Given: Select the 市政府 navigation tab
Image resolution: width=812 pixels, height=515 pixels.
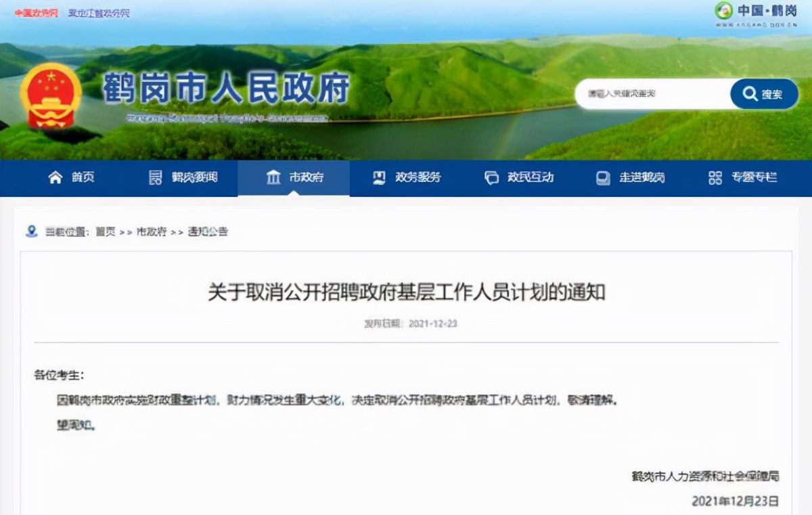Looking at the screenshot, I should point(294,178).
